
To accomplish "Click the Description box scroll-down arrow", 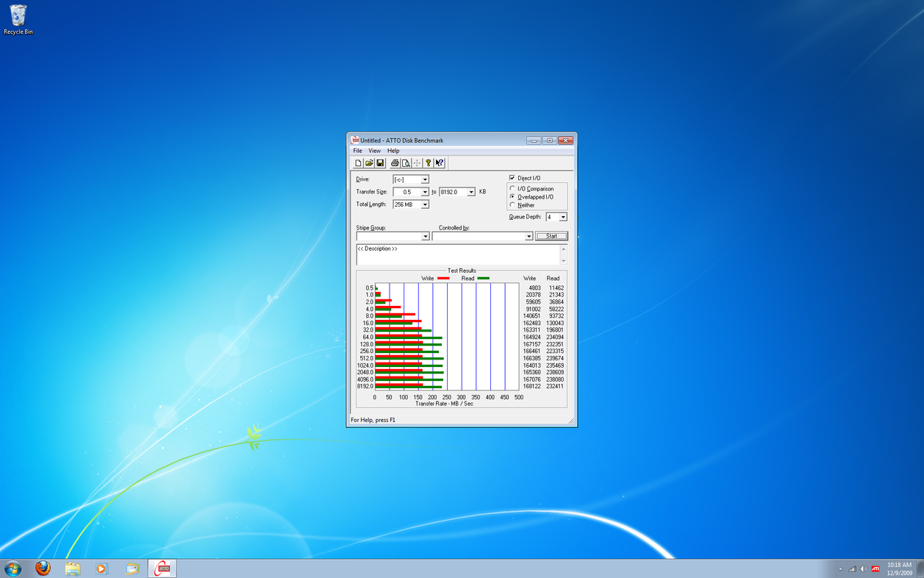I will [564, 261].
